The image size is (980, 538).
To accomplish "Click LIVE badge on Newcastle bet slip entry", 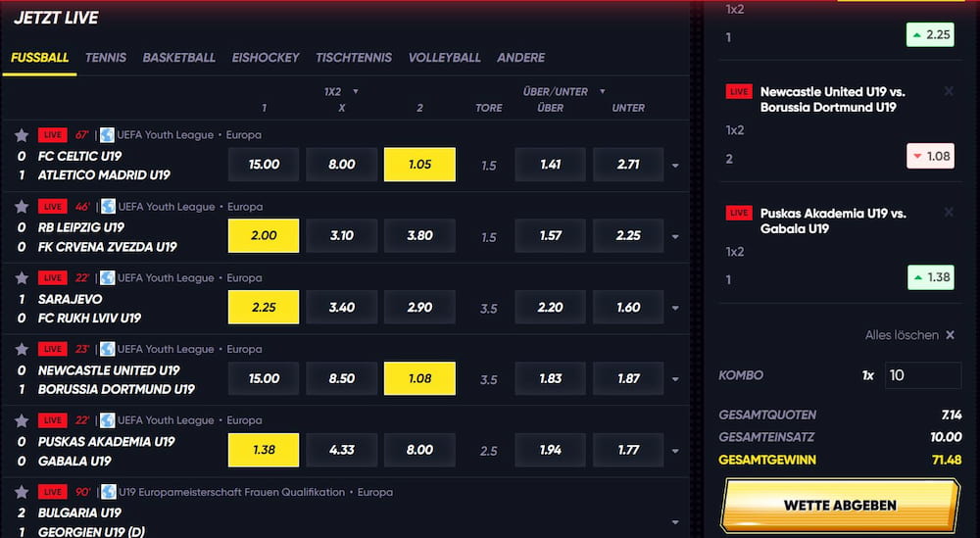I will 739,91.
